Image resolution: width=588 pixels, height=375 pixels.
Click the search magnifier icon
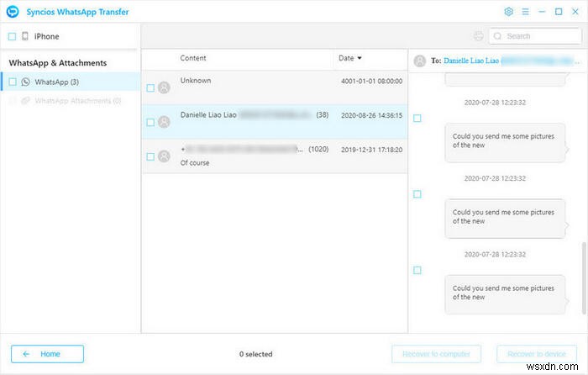pos(497,36)
